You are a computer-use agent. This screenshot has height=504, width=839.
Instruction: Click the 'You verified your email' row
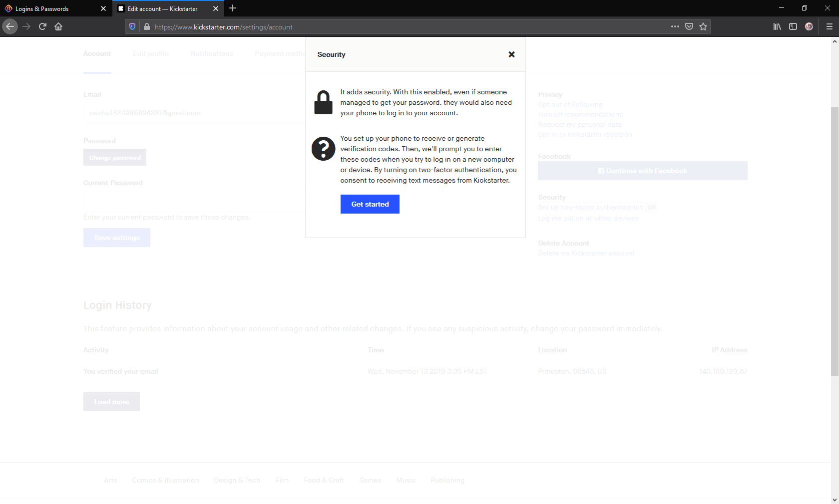(416, 371)
